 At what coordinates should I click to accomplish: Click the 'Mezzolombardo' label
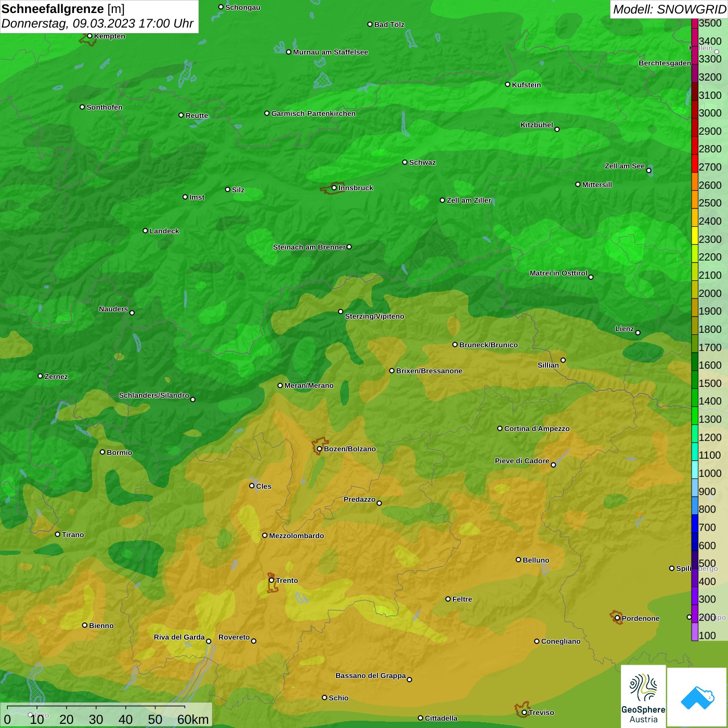pos(296,536)
